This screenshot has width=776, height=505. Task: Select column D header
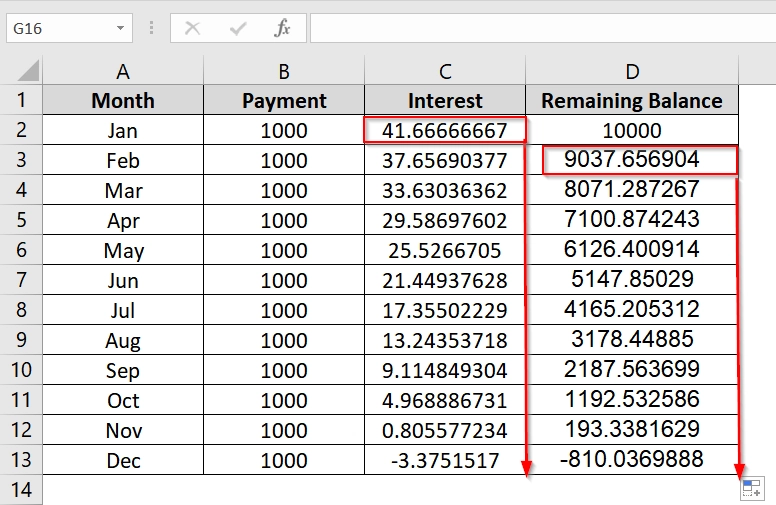pyautogui.click(x=632, y=71)
